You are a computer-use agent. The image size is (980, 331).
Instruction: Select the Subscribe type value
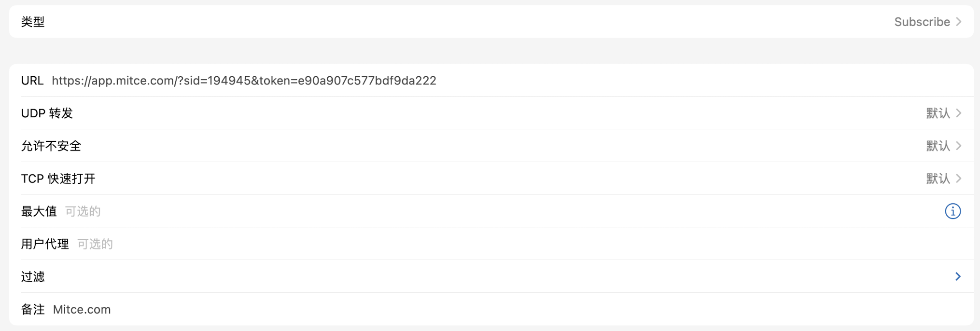(x=922, y=22)
